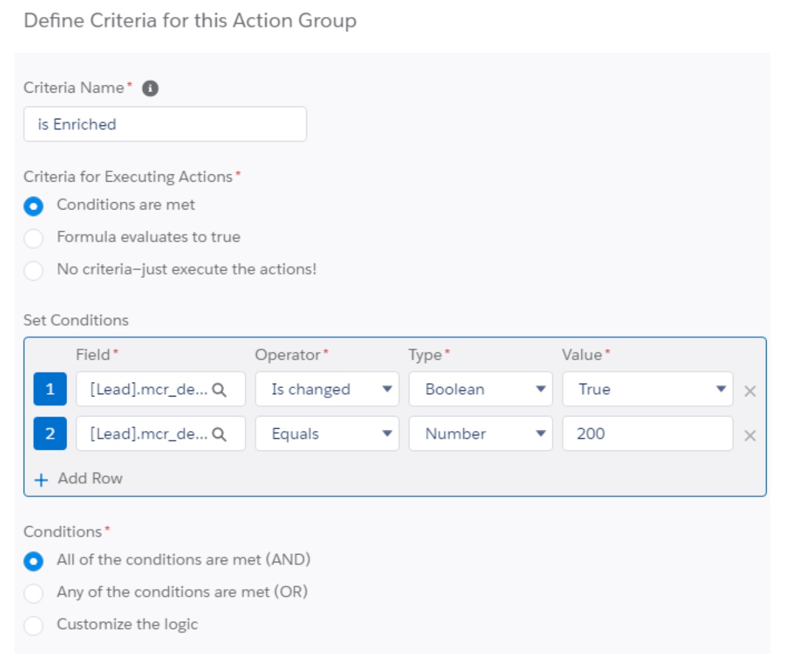Open field lookup search in row 2
The height and width of the screenshot is (672, 786).
[x=220, y=434]
